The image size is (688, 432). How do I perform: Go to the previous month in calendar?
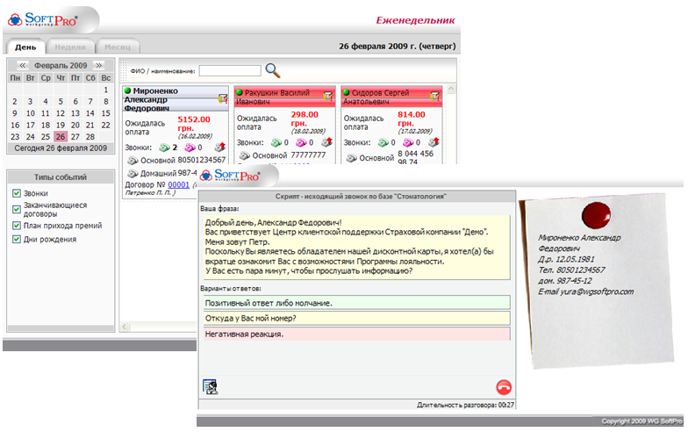tap(16, 65)
